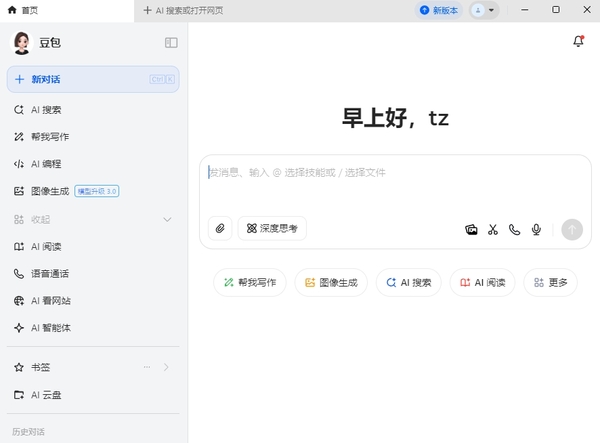Toggle the sidebar collapse icon

click(x=171, y=43)
